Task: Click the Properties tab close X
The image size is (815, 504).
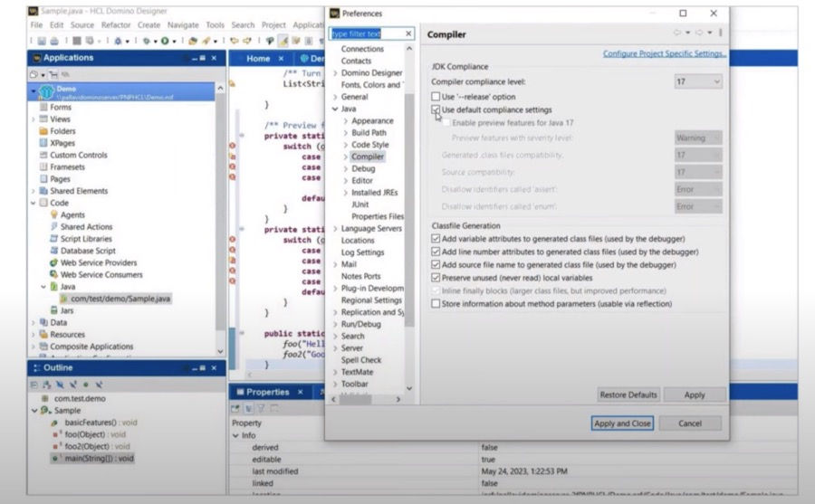Action: click(301, 392)
